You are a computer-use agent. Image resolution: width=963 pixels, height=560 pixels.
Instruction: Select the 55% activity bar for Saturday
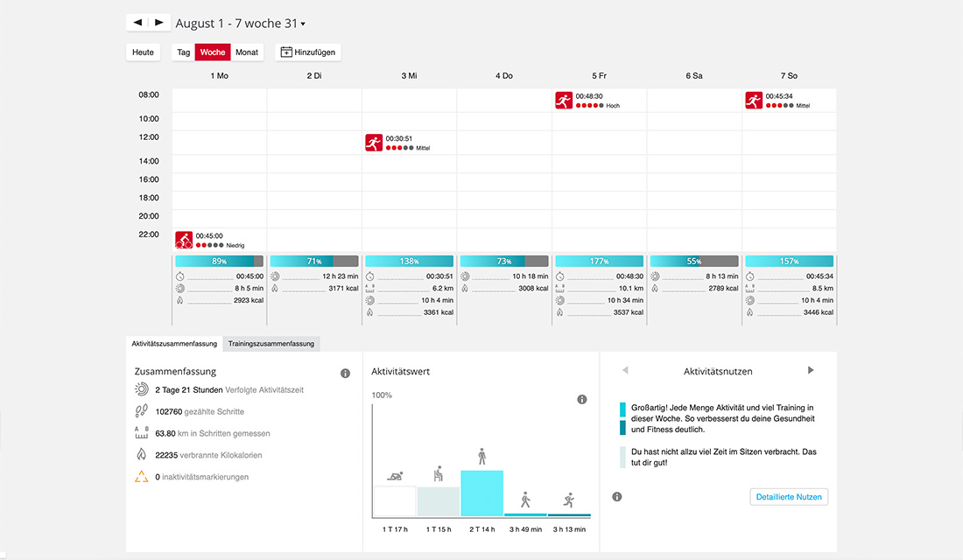coord(694,261)
